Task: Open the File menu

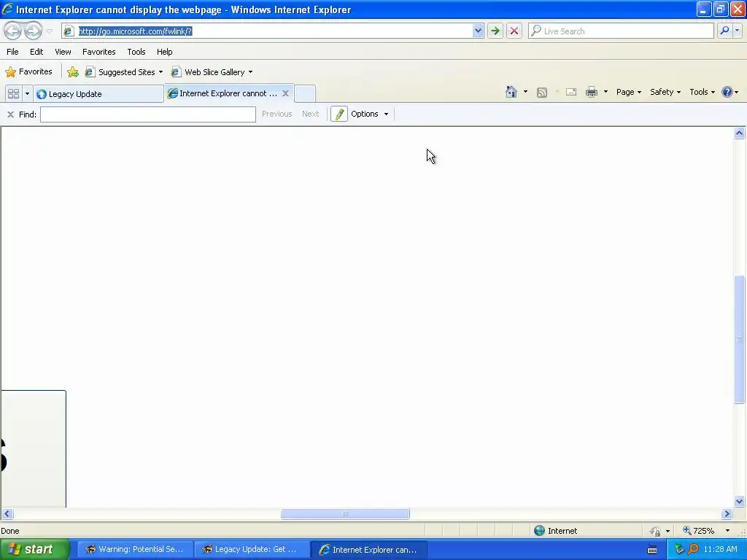Action: pyautogui.click(x=12, y=52)
